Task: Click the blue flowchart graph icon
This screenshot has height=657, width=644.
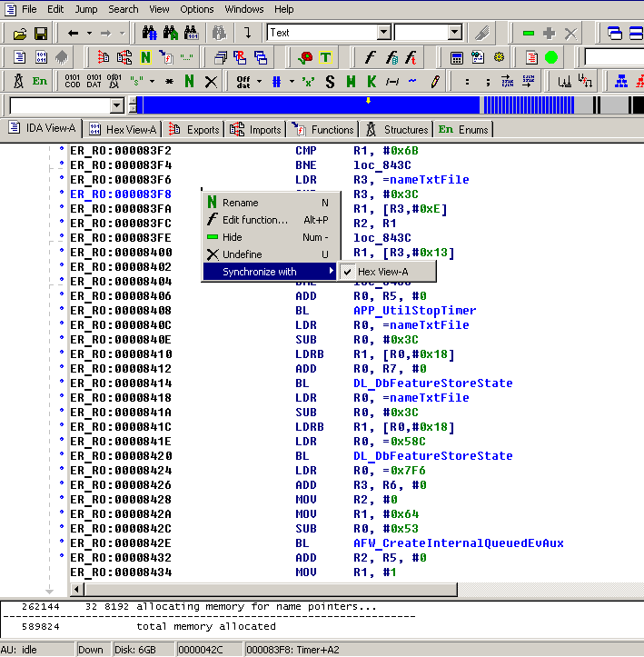Action: pos(621,81)
